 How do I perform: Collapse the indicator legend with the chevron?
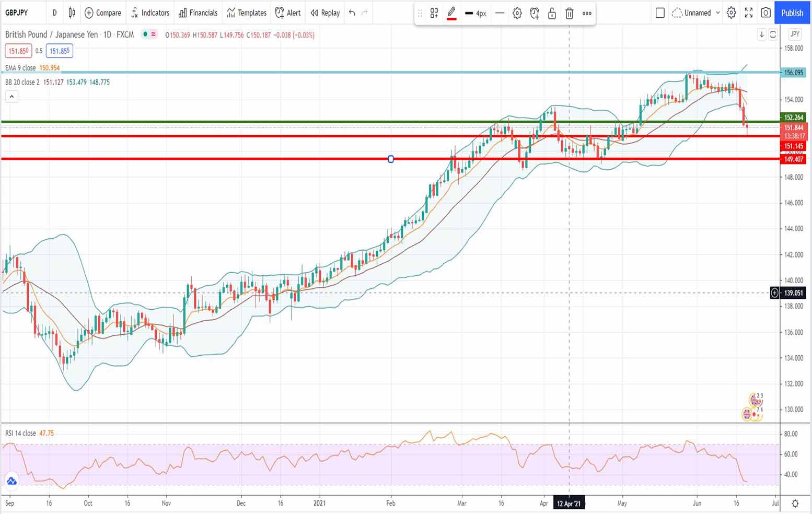pos(11,96)
